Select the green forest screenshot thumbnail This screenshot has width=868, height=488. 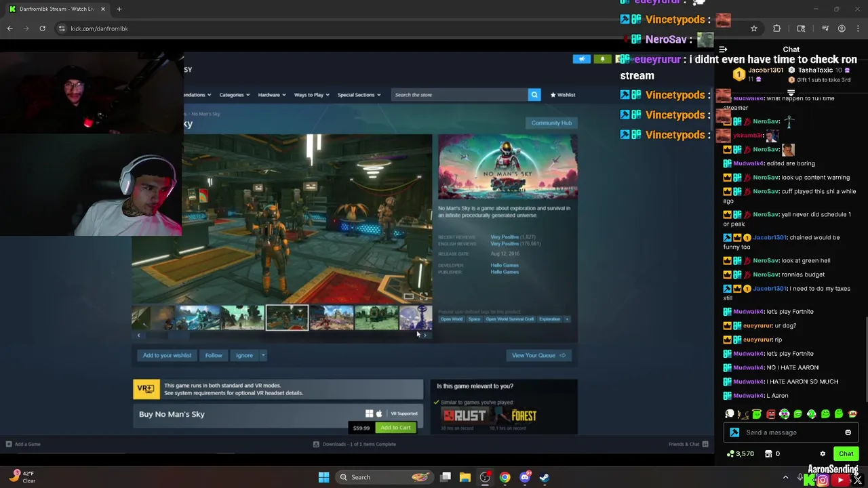click(x=376, y=318)
